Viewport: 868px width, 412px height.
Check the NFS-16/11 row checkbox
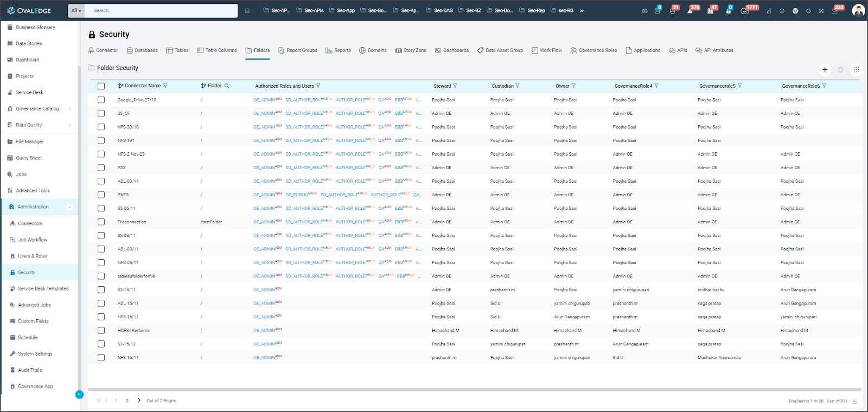(101, 357)
